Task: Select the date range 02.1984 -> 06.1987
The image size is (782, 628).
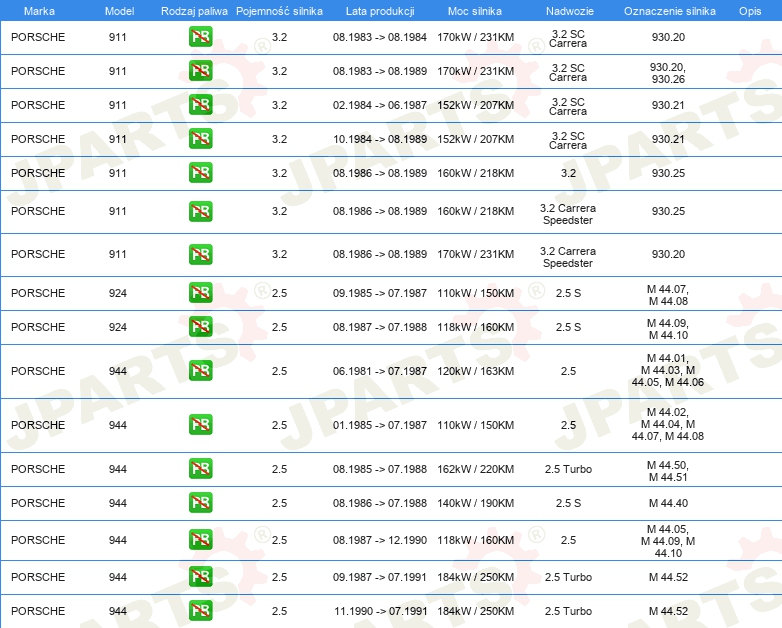Action: 380,105
